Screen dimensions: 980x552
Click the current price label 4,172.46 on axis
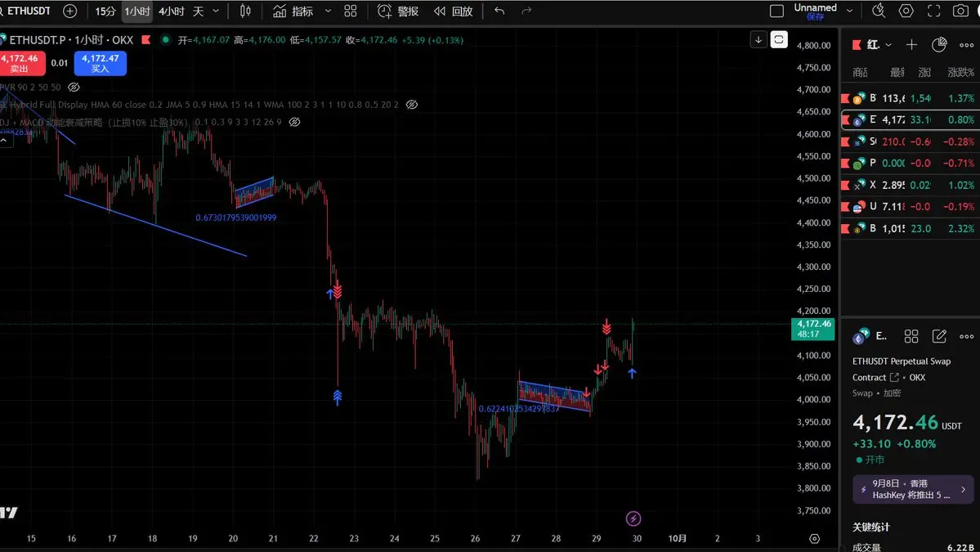813,328
